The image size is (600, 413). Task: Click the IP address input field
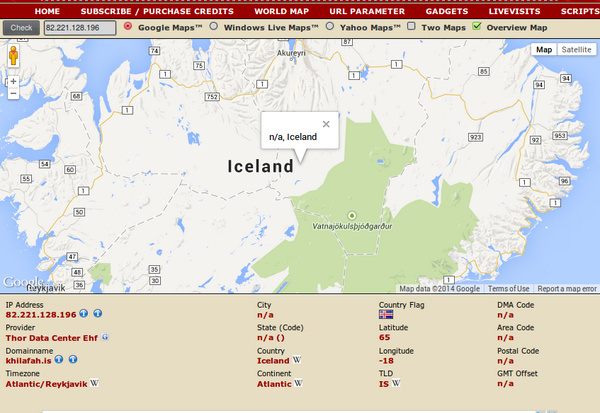pos(80,28)
